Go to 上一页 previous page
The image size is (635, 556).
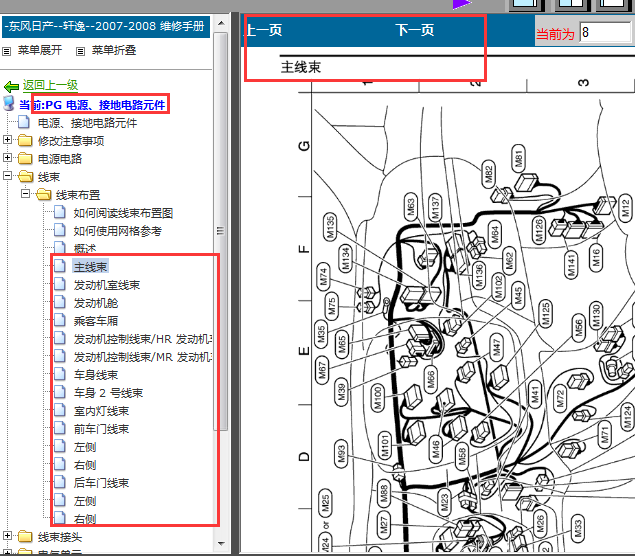click(x=264, y=30)
